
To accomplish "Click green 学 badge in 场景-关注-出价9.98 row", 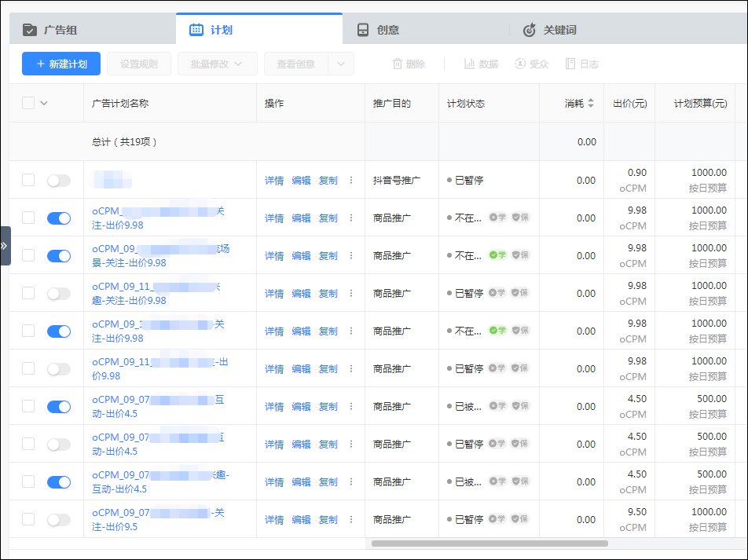I will pos(497,255).
